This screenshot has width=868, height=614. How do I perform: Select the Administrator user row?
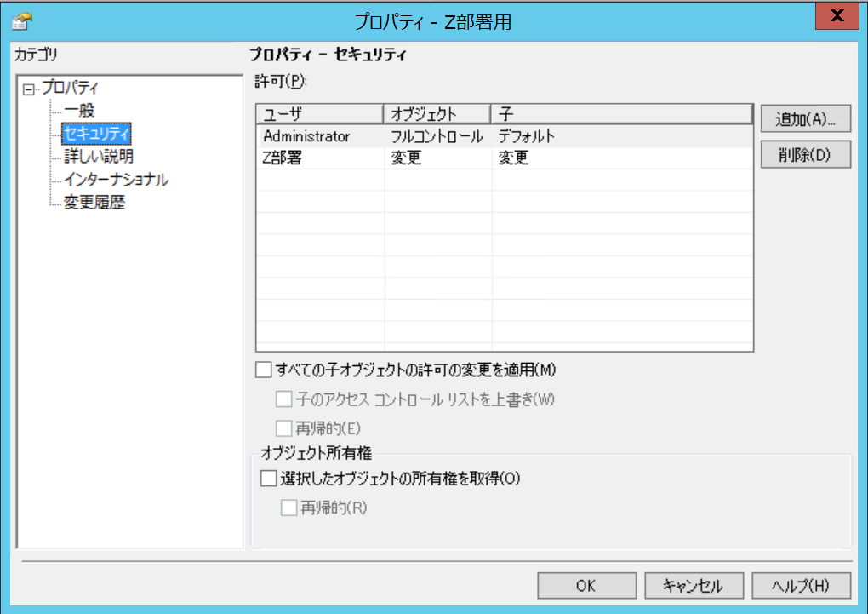[x=505, y=136]
